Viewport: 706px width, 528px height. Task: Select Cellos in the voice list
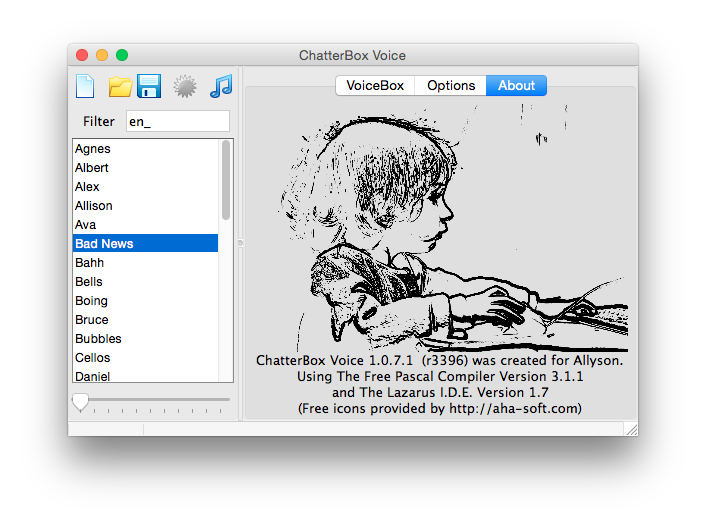click(x=93, y=358)
